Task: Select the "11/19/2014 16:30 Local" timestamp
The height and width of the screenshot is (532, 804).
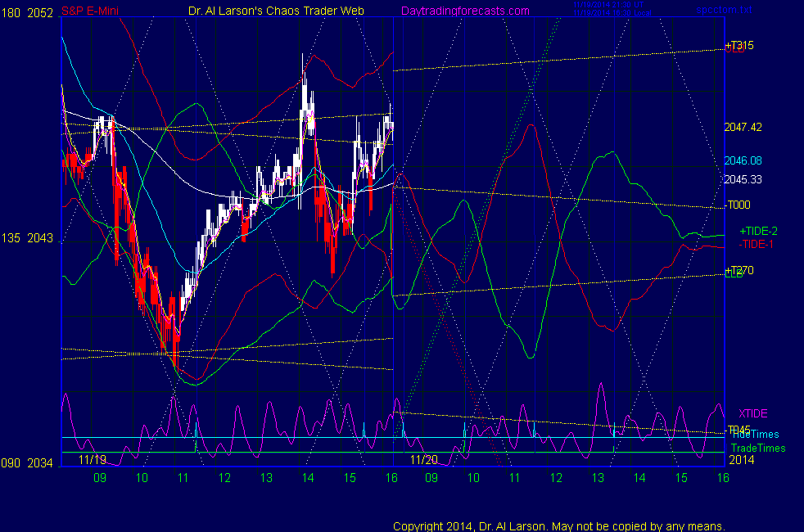Action: 612,13
